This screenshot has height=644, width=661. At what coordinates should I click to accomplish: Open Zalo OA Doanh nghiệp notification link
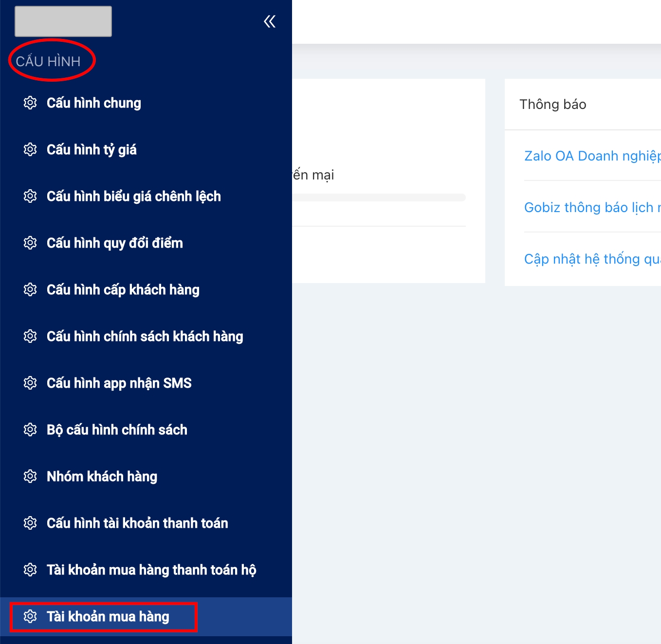pyautogui.click(x=592, y=156)
